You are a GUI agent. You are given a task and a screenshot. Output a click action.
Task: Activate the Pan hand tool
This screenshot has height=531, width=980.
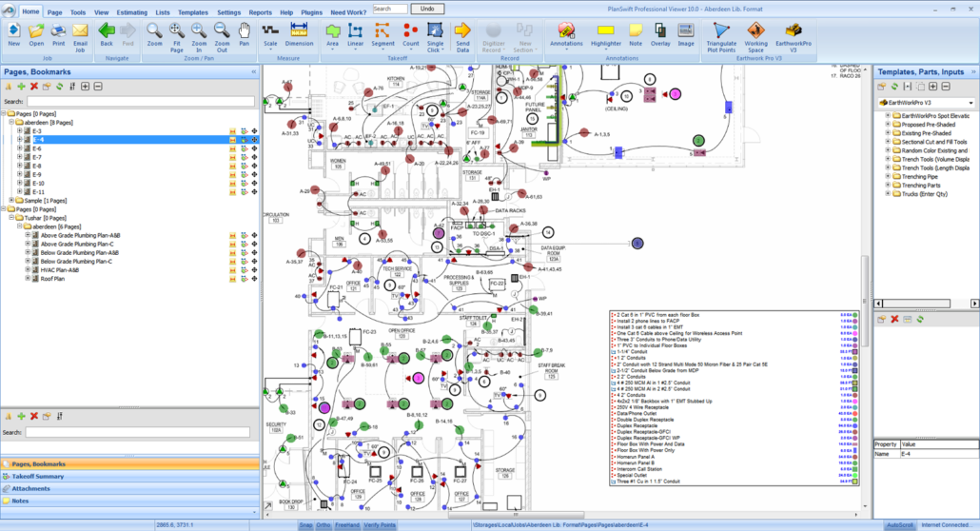click(245, 34)
